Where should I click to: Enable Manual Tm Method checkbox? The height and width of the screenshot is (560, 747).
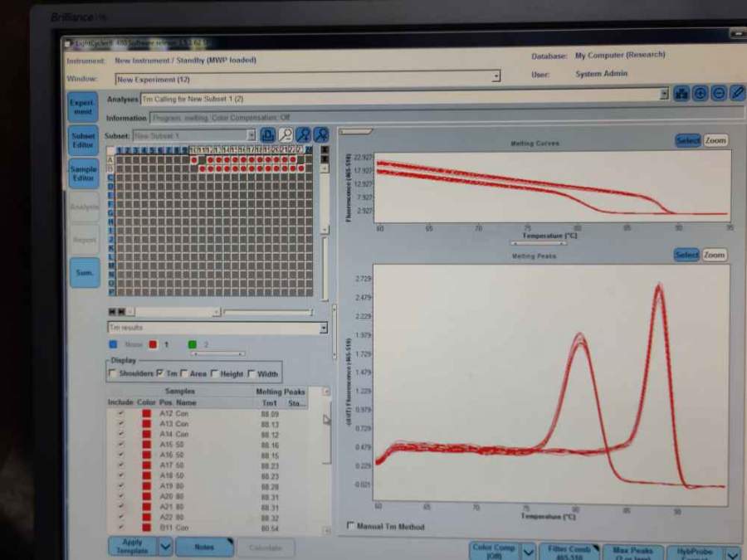[x=350, y=525]
